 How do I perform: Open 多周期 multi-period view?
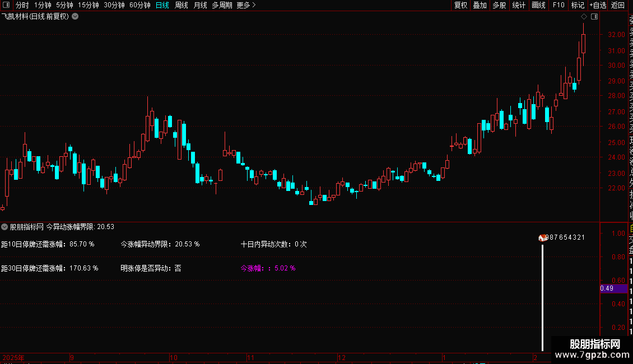coord(222,5)
